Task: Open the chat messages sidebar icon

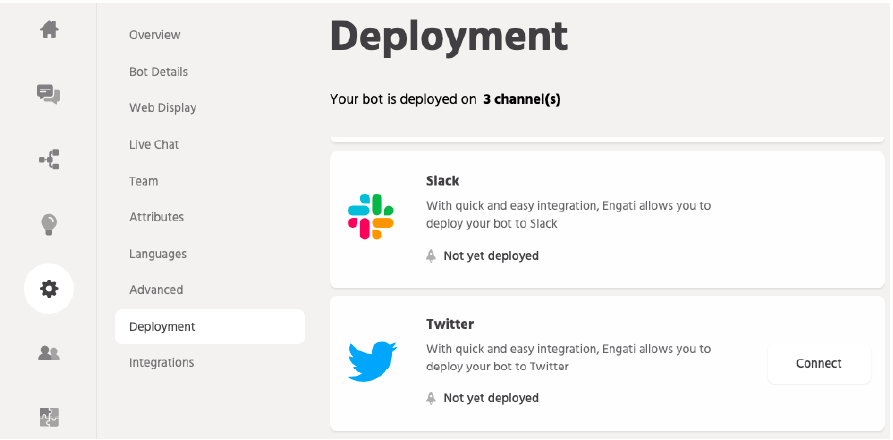Action: coord(49,94)
